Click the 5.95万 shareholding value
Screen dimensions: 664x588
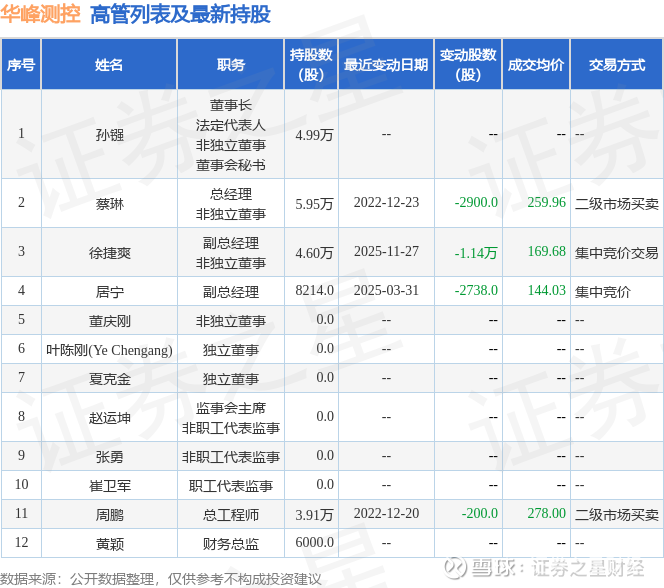pyautogui.click(x=314, y=204)
